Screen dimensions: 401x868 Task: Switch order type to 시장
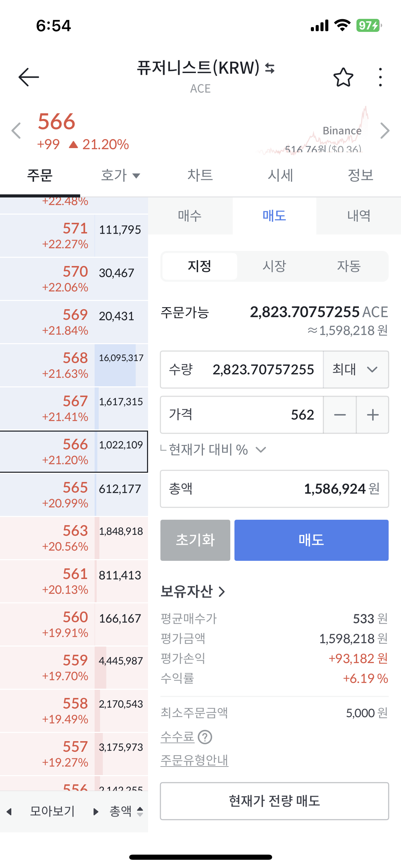(274, 266)
